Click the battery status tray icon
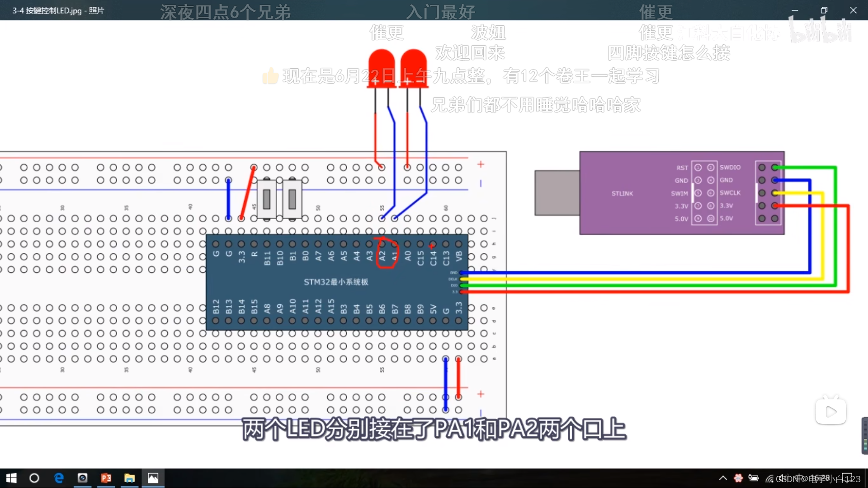Screen dimensions: 868x488 [x=753, y=478]
